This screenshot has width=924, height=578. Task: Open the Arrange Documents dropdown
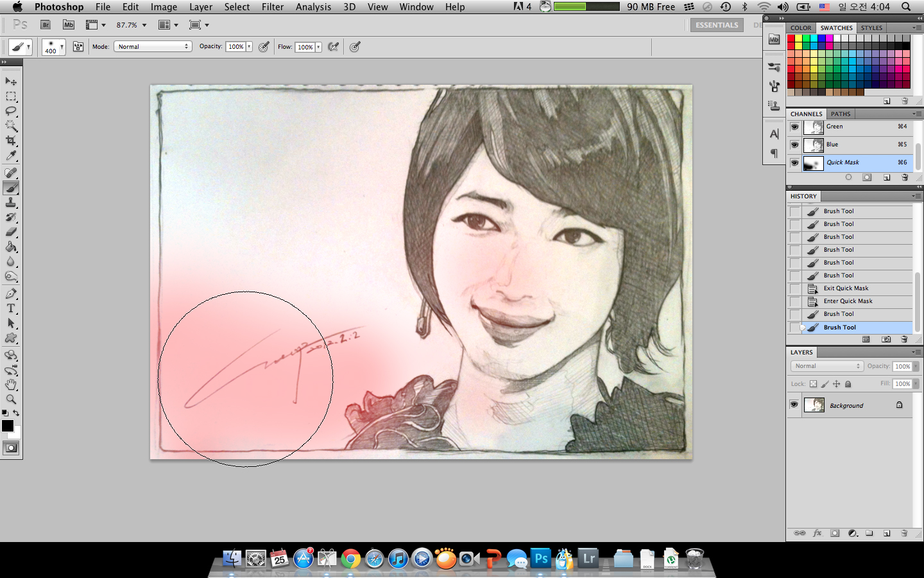168,25
